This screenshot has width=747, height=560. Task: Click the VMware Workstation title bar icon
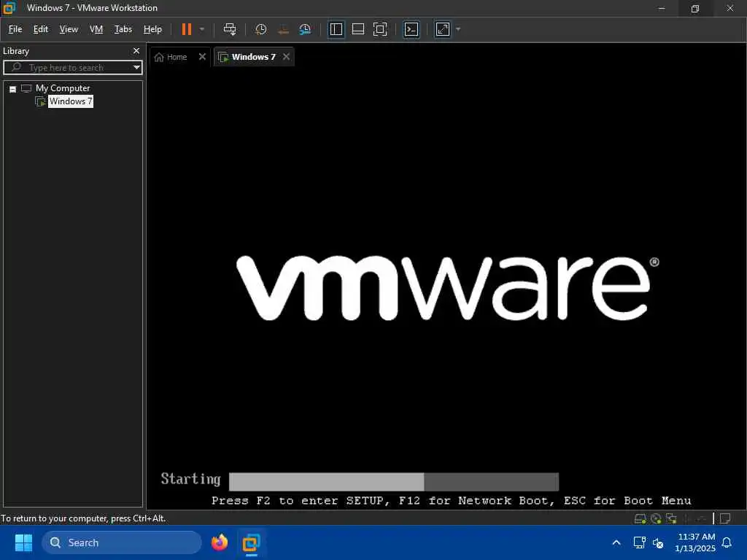(9, 7)
